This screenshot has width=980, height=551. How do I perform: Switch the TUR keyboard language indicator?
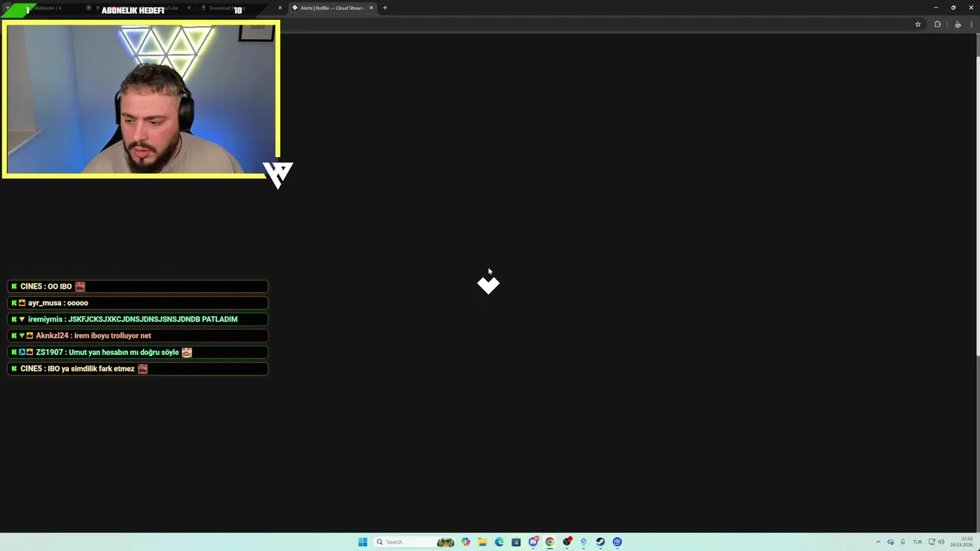click(x=917, y=542)
